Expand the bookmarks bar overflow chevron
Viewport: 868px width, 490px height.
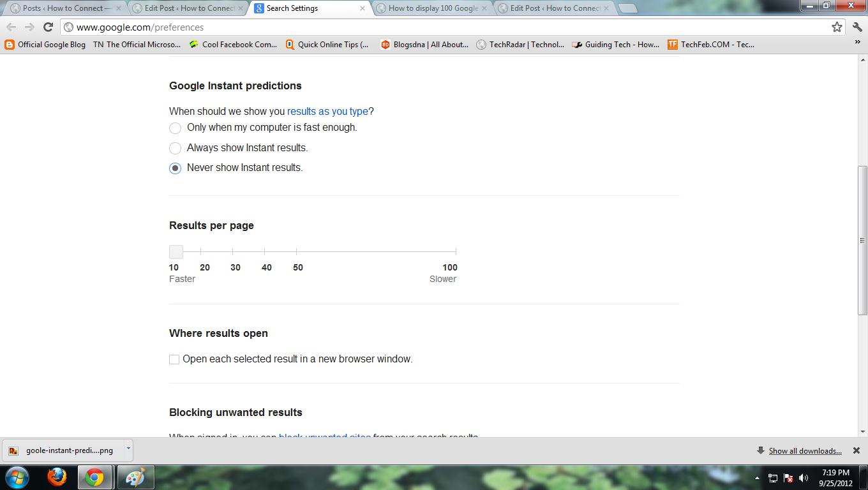tap(857, 42)
